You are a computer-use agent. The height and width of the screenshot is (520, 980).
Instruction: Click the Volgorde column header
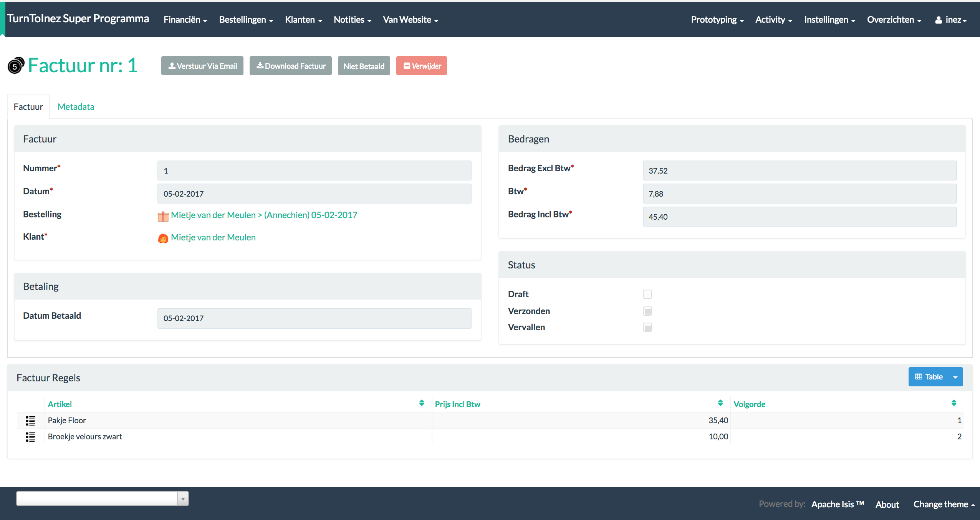(749, 404)
